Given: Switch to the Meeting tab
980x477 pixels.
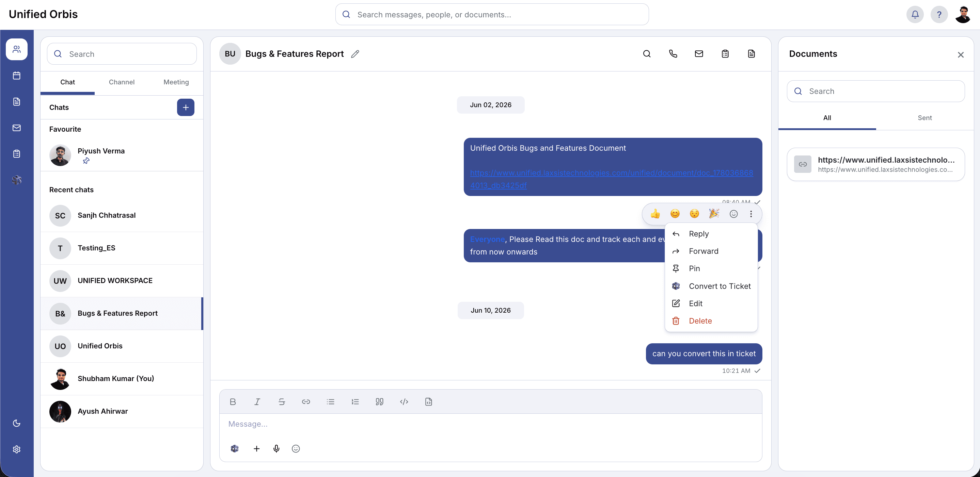Looking at the screenshot, I should coord(176,82).
